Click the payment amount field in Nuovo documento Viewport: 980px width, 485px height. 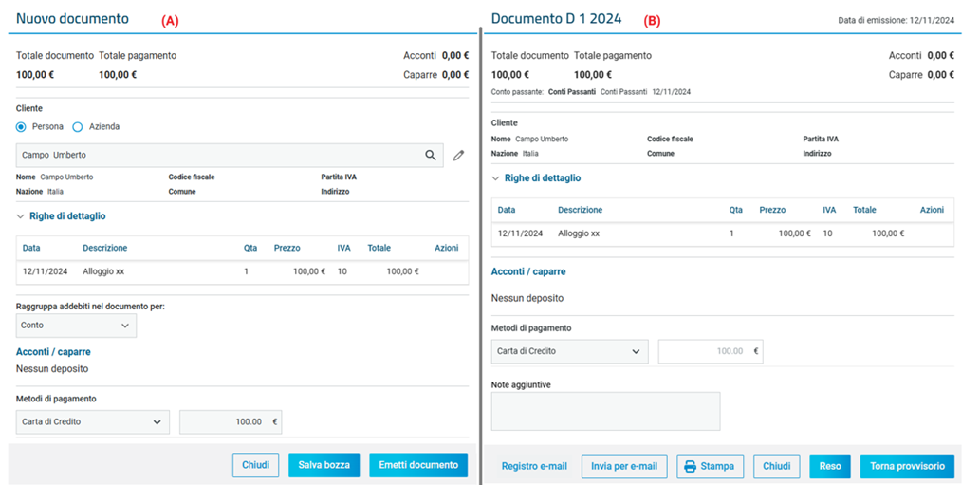(231, 421)
